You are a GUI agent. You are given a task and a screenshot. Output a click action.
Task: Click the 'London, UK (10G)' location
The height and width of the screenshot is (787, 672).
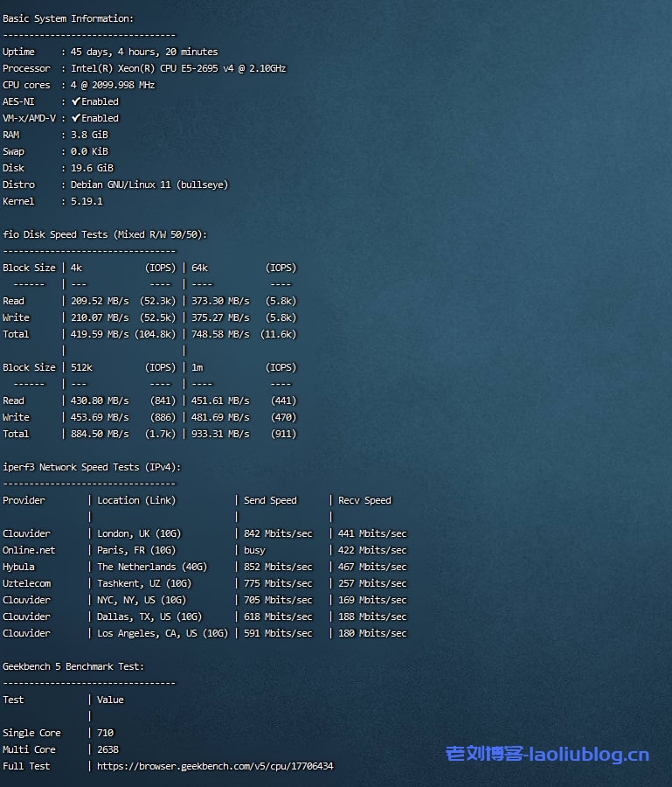(x=139, y=533)
